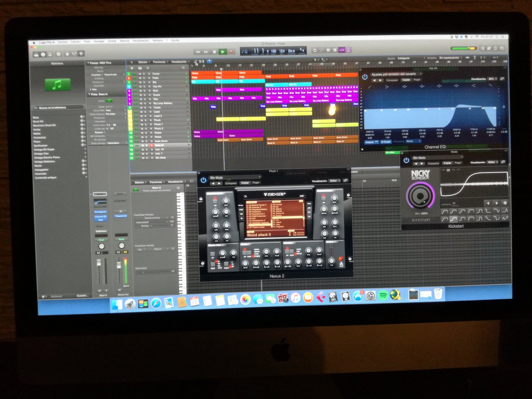Screen dimensions: 532x399
Task: Click the Kickstart Mix knob
Action: (x=420, y=195)
